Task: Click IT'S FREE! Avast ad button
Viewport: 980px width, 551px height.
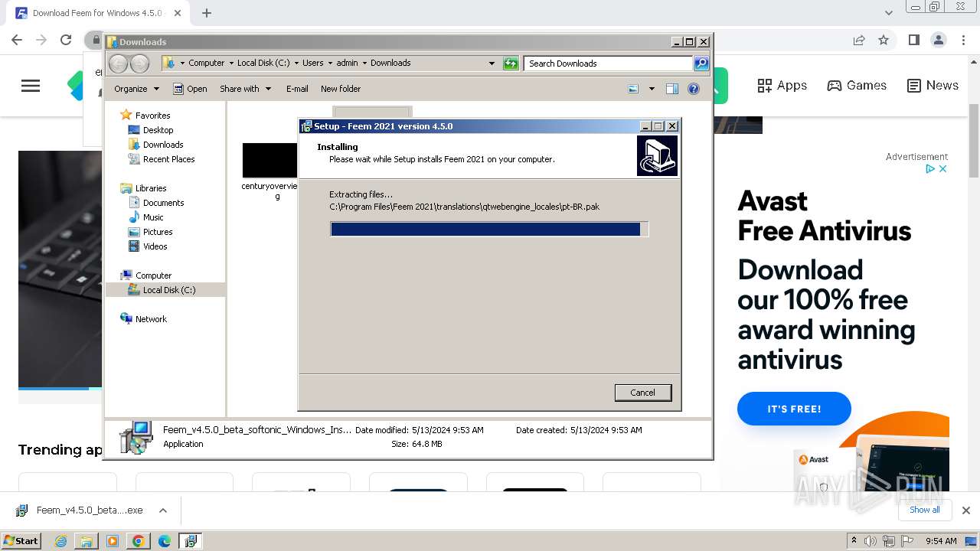Action: coord(794,409)
